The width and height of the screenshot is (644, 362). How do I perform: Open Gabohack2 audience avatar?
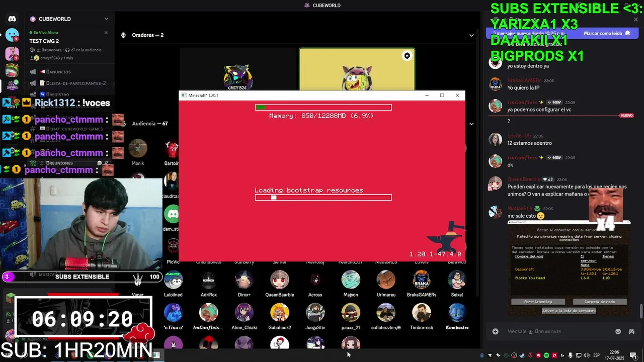pyautogui.click(x=279, y=313)
